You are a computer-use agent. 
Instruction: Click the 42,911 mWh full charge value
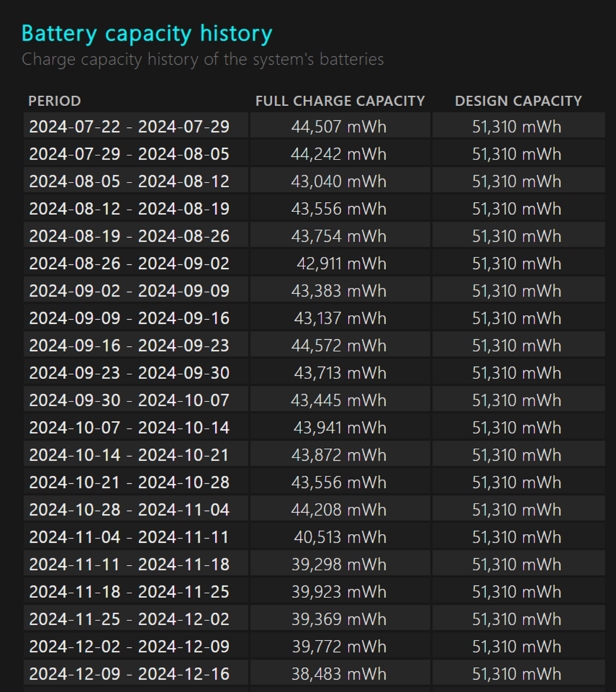(x=342, y=264)
